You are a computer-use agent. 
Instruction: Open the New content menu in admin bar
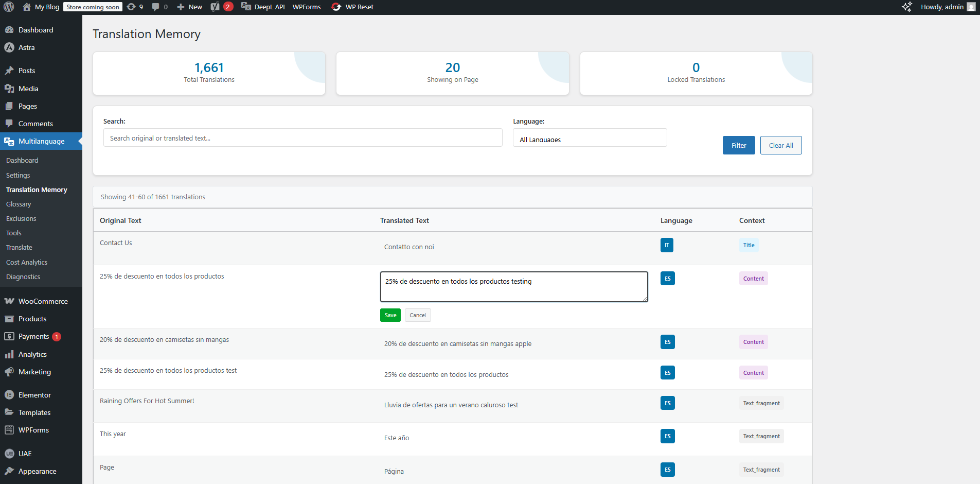190,7
